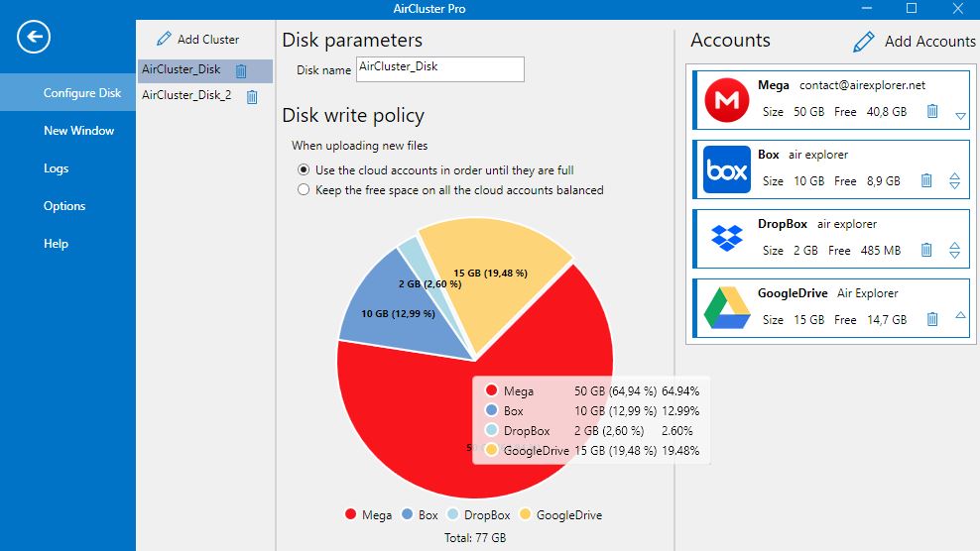Click '64.94%' in the chart tooltip
Image resolution: width=980 pixels, height=551 pixels.
(x=680, y=391)
